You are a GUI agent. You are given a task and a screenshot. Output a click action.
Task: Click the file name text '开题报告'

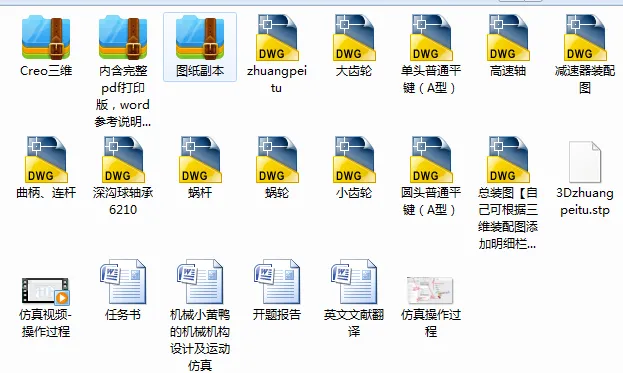tap(277, 315)
